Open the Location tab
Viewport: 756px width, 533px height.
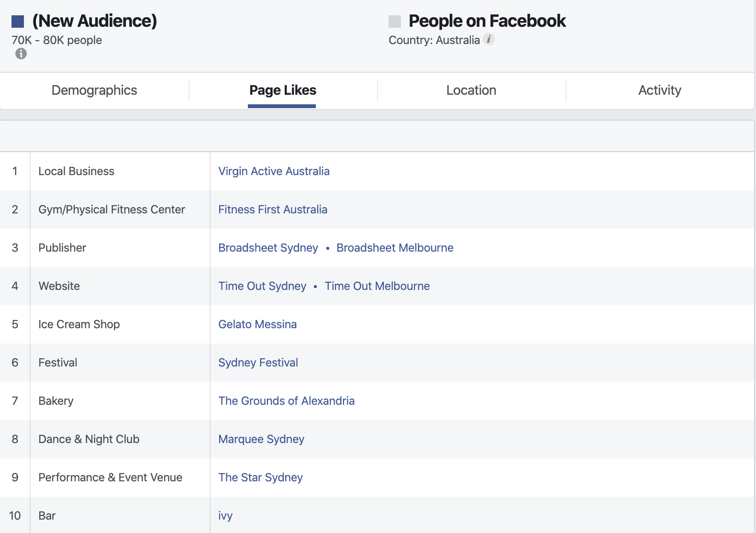471,90
